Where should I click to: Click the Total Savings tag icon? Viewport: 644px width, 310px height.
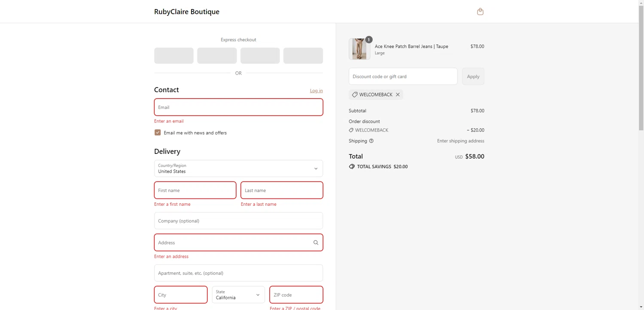(352, 166)
